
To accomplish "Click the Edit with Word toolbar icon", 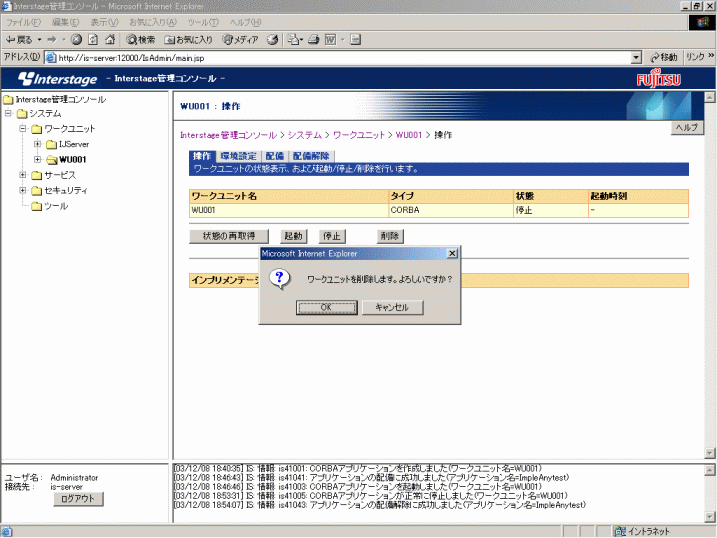I will pos(330,40).
